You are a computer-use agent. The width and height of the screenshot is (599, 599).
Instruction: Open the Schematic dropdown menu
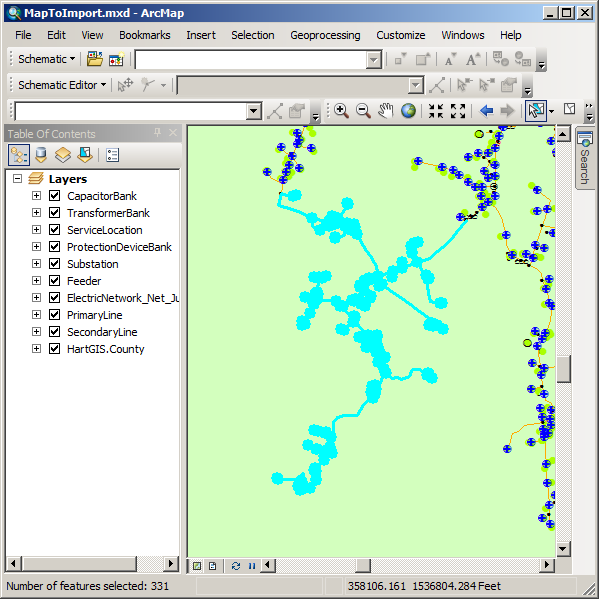tap(46, 59)
